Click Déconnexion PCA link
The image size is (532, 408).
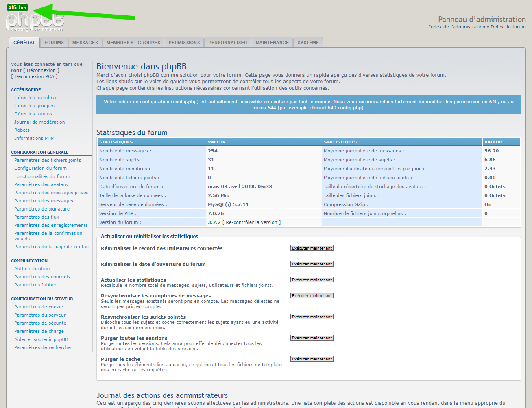[x=34, y=76]
